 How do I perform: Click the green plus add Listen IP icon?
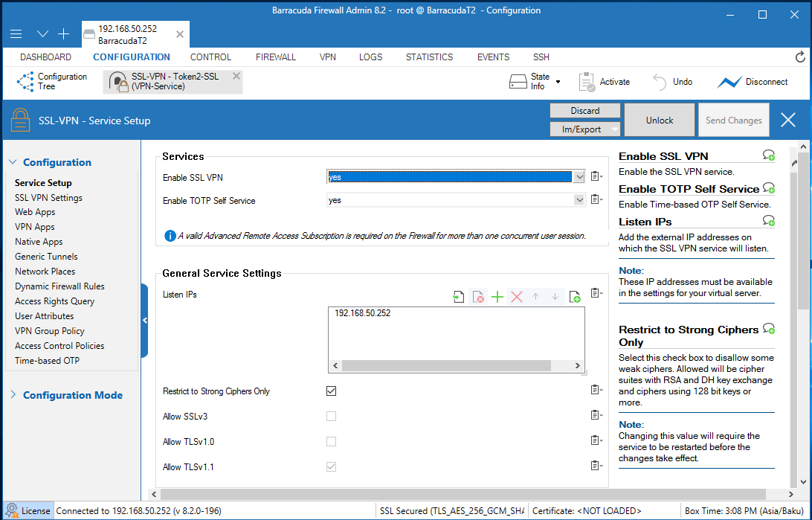click(497, 297)
